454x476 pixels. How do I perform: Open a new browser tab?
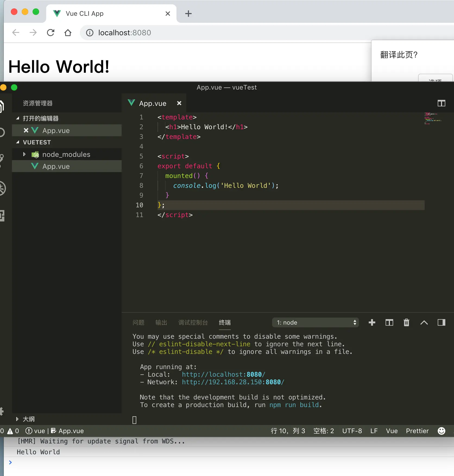188,14
